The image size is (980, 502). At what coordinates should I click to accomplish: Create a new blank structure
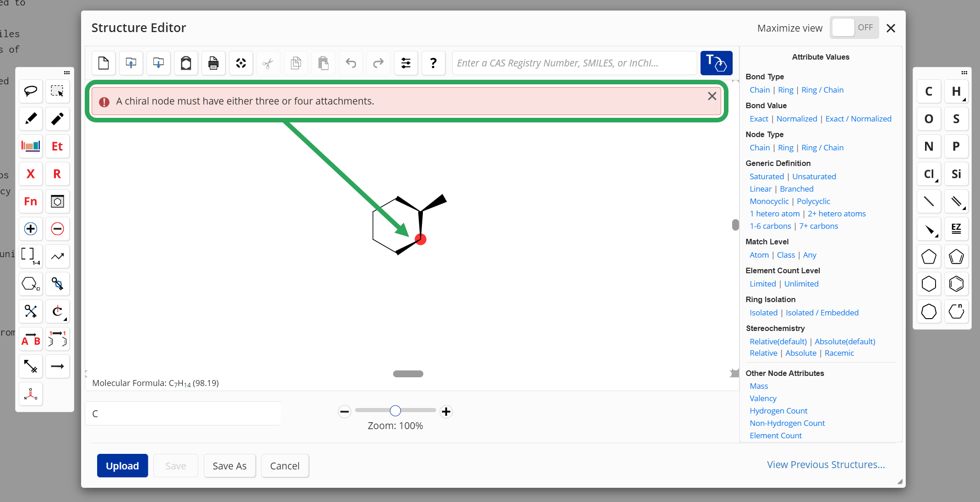[104, 63]
